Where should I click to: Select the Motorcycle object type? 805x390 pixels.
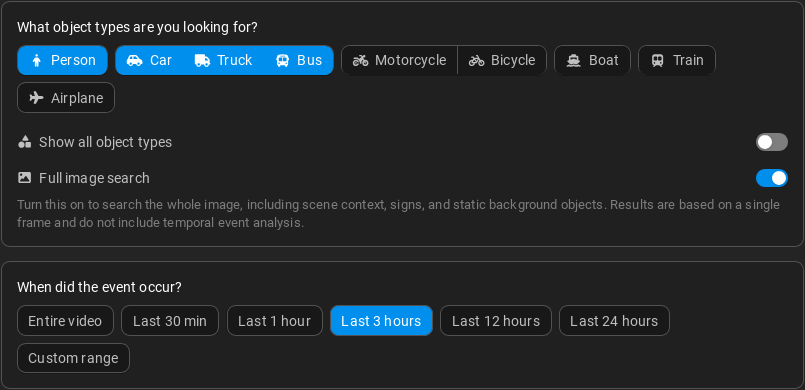pyautogui.click(x=399, y=60)
